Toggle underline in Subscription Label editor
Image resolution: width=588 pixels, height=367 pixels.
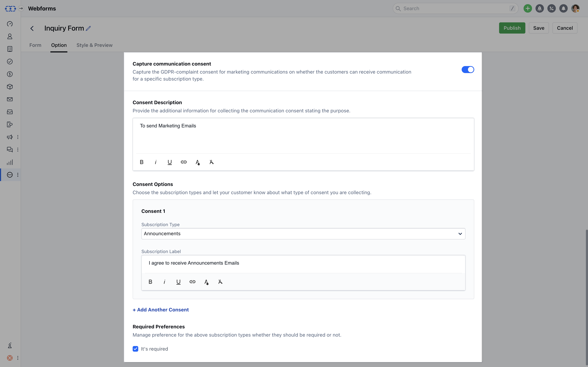coord(178,282)
